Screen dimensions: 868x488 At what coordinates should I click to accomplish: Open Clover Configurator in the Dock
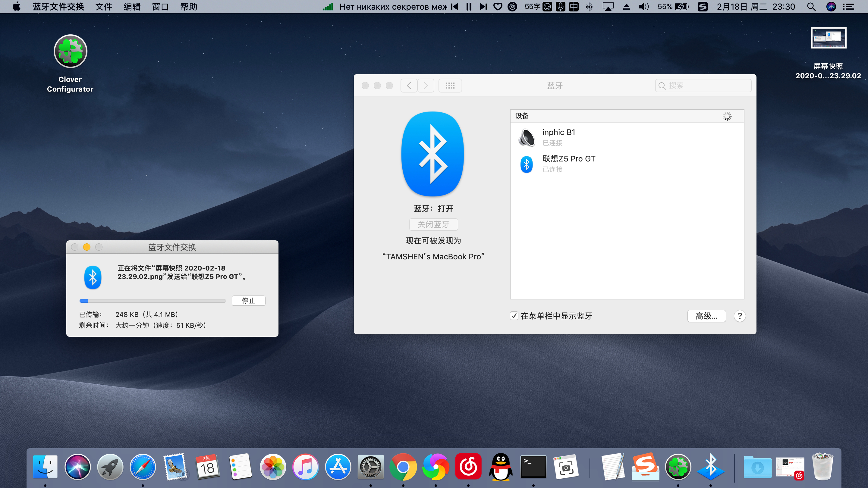click(x=678, y=467)
